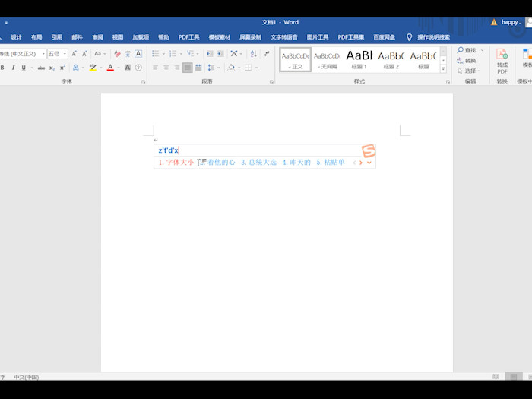Screen dimensions: 532x399
Task: Open font name combo box
Action: (22, 54)
